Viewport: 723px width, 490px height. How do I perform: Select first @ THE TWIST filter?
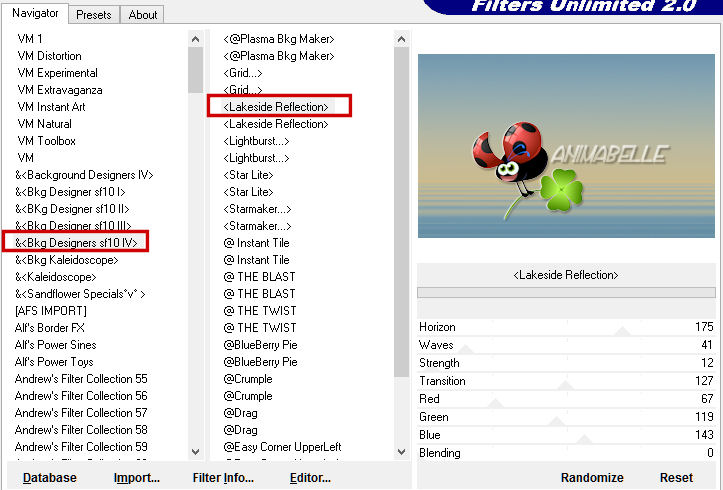(x=260, y=311)
